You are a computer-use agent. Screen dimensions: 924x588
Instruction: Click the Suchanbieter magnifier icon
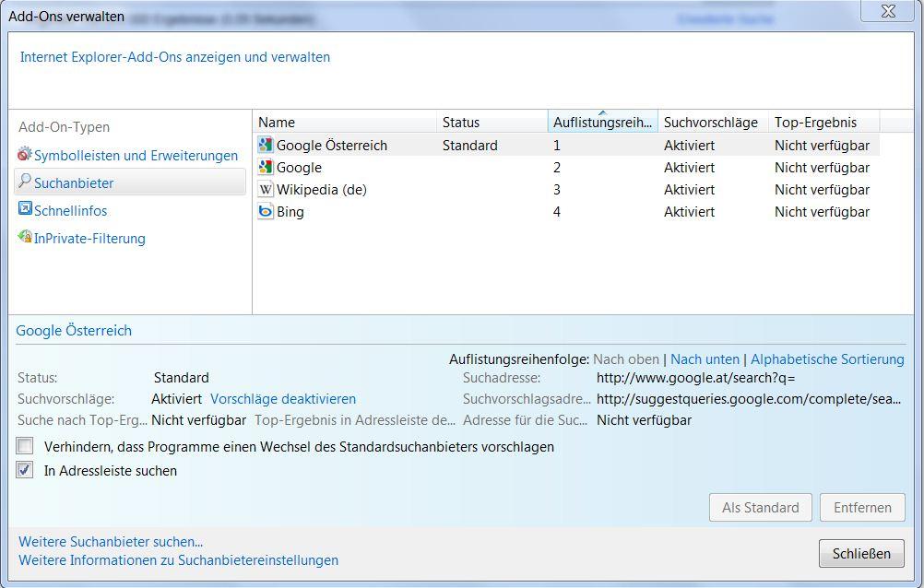pos(25,182)
